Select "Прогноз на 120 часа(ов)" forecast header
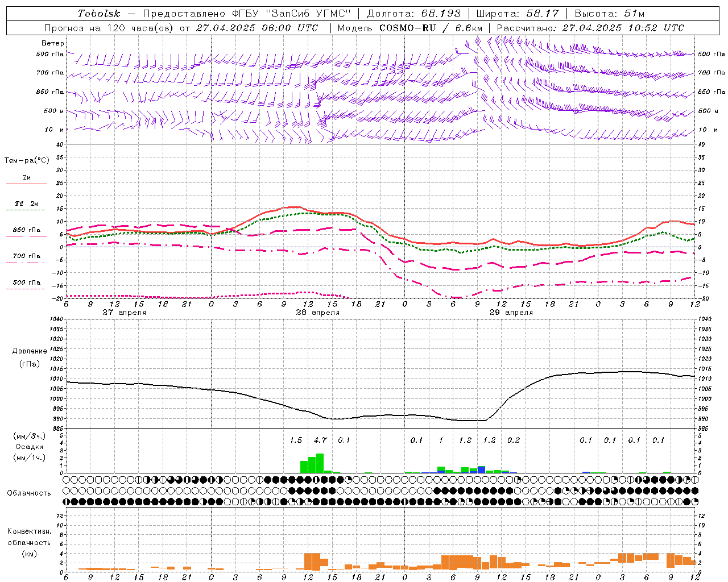The height and width of the screenshot is (582, 728). click(x=109, y=28)
